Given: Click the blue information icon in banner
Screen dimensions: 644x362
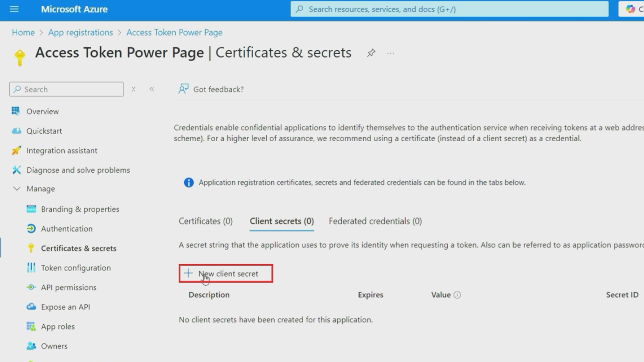Looking at the screenshot, I should (189, 183).
